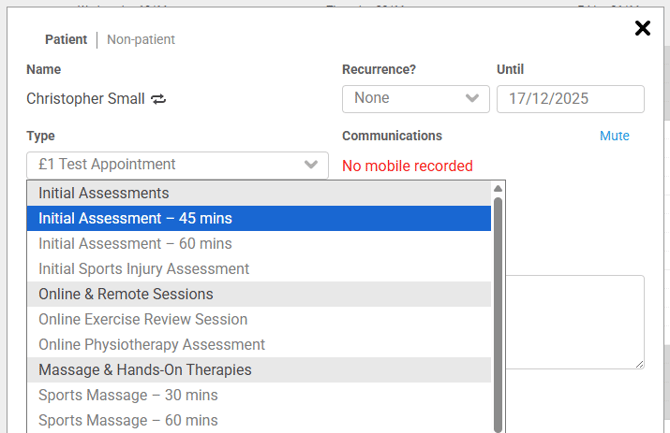
Task: Click the Mute communications link
Action: pyautogui.click(x=614, y=136)
